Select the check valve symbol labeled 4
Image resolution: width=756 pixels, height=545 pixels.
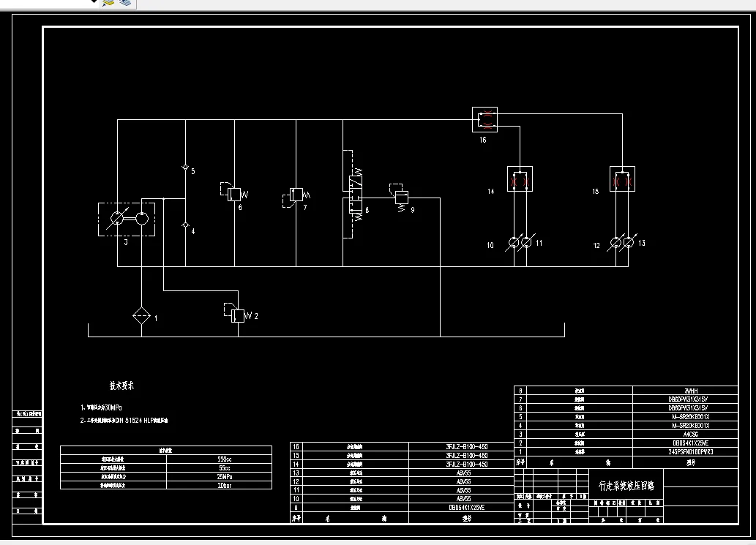[x=186, y=225]
